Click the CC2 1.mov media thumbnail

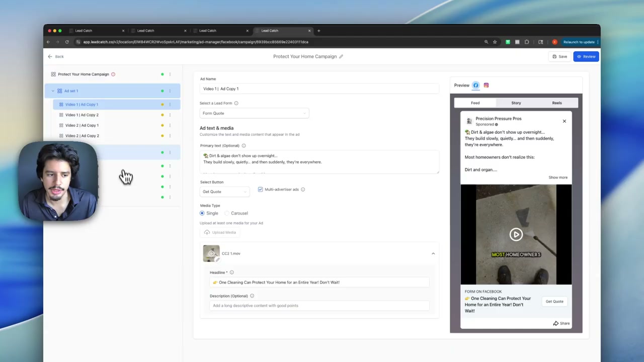coord(211,253)
